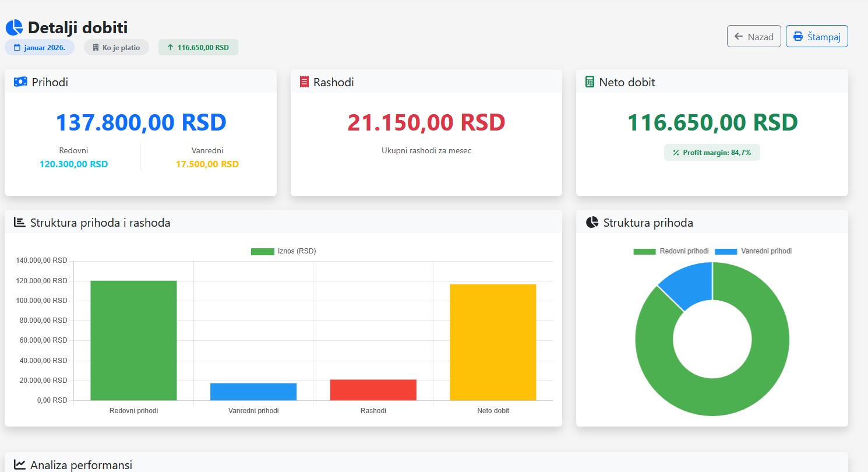Screen dimensions: 868x472
Task: Click the printer icon in Štampaj button
Action: click(798, 37)
